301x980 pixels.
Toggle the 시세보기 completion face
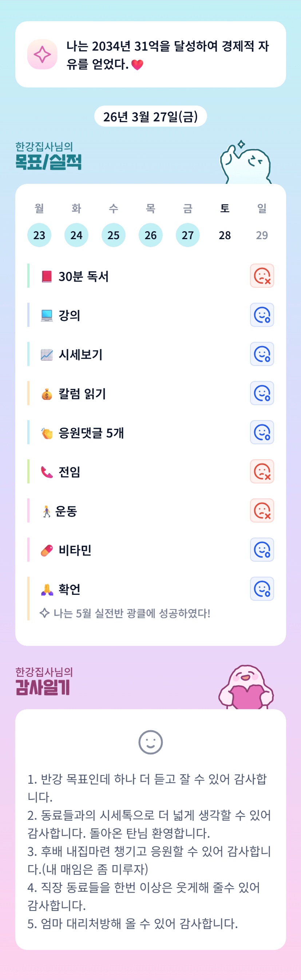click(x=262, y=354)
